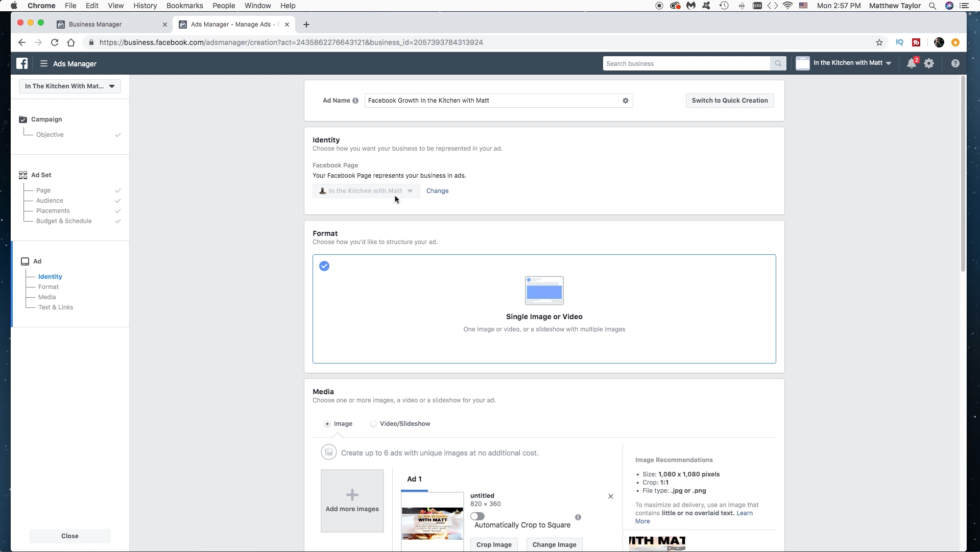980x552 pixels.
Task: Click the Crop Image button
Action: click(494, 545)
